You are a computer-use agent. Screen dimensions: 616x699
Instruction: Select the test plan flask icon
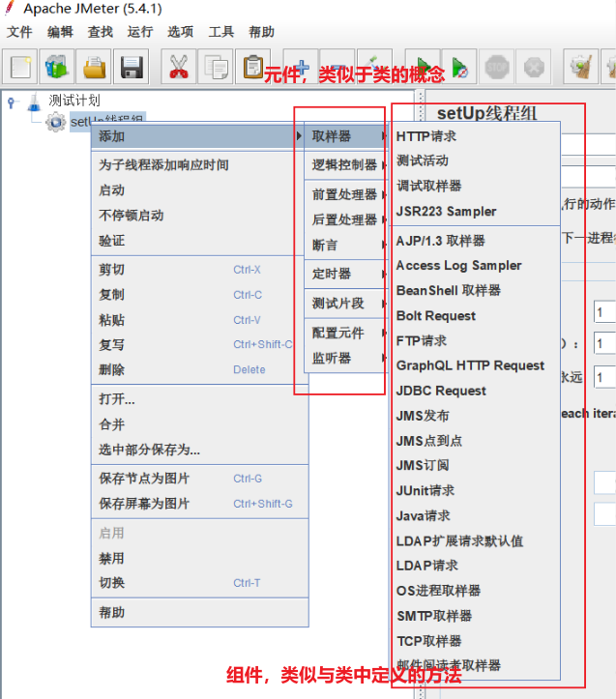click(34, 102)
